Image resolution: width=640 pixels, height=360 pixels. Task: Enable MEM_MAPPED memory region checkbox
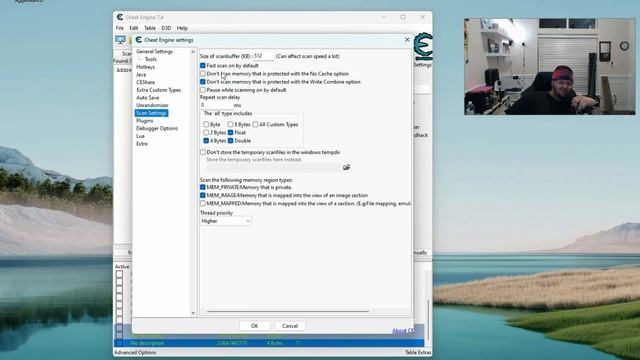[203, 203]
